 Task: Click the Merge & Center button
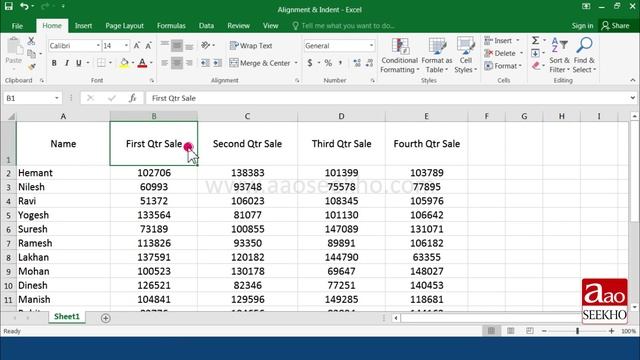(x=260, y=63)
